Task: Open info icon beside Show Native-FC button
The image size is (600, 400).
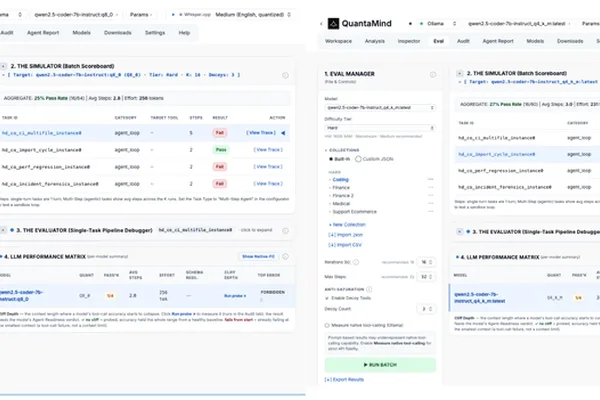Action: [x=285, y=256]
